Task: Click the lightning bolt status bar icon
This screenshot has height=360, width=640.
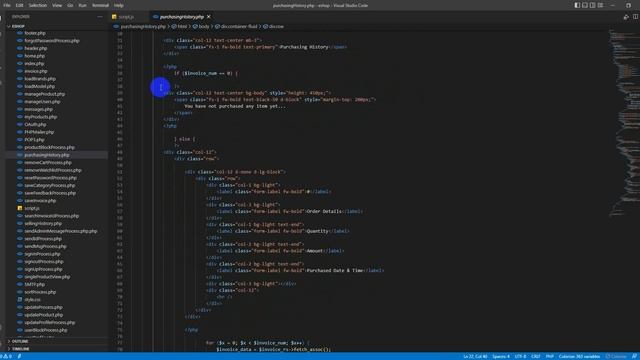Action: 19,356
